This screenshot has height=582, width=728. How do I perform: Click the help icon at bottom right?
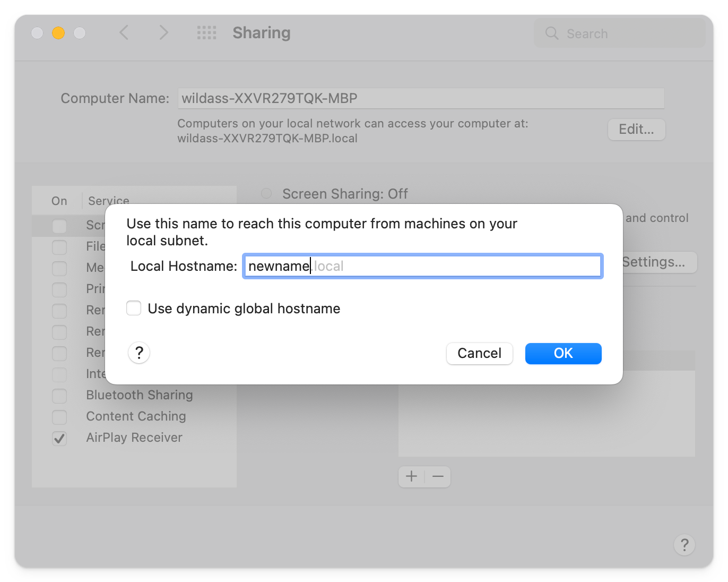point(684,545)
